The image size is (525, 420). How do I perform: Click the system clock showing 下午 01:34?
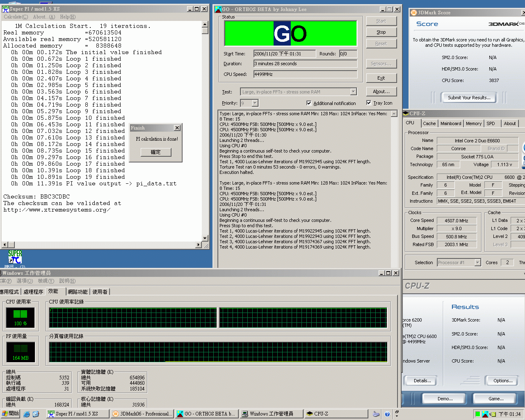(x=509, y=414)
